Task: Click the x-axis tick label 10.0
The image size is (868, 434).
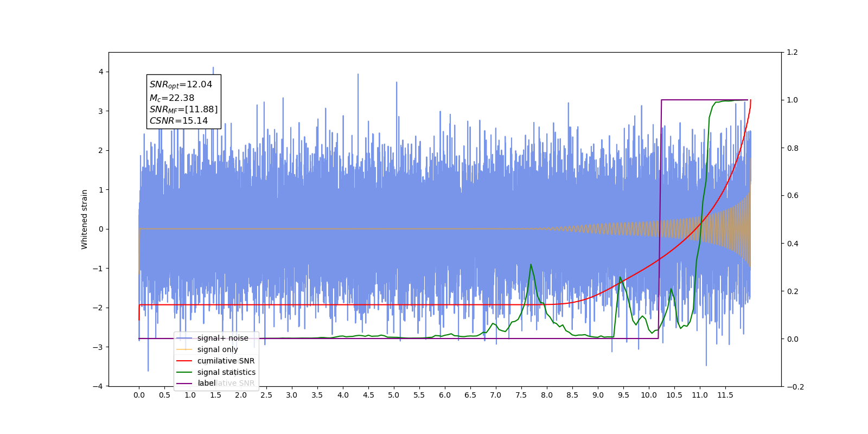Action: (x=649, y=395)
